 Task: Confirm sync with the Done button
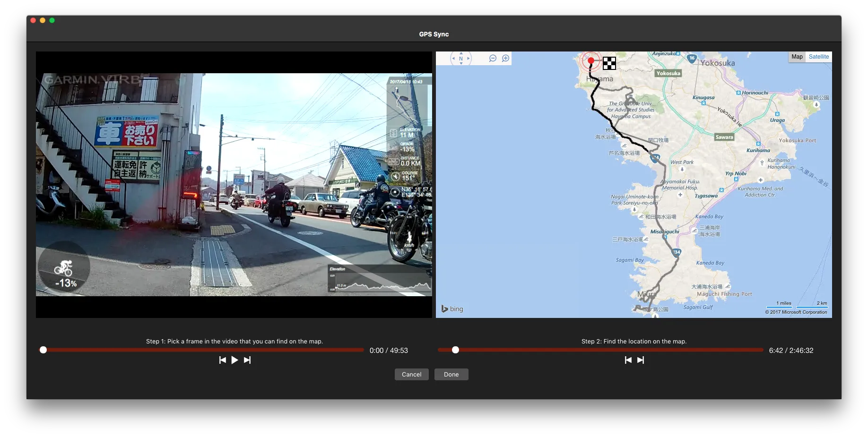point(451,374)
